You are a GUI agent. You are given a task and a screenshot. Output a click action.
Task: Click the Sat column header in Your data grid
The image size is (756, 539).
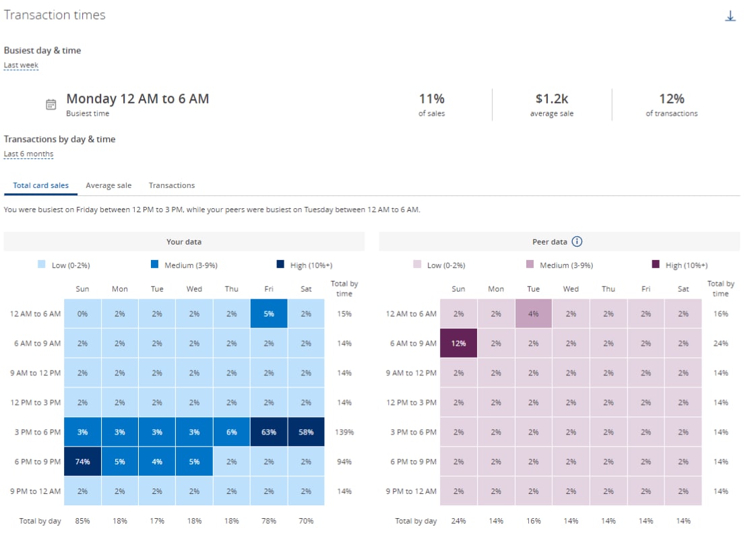coord(306,288)
